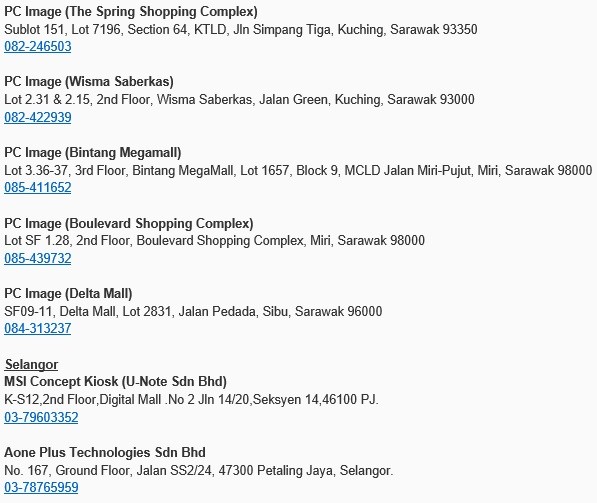Viewport: 597px width, 503px height.
Task: Select PC Image (The Spring Shopping Complex) heading
Action: [x=131, y=11]
